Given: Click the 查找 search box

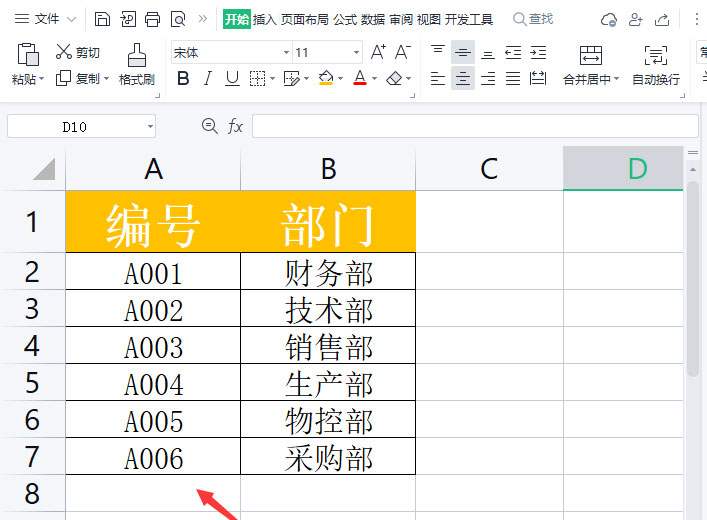Looking at the screenshot, I should click(x=533, y=19).
